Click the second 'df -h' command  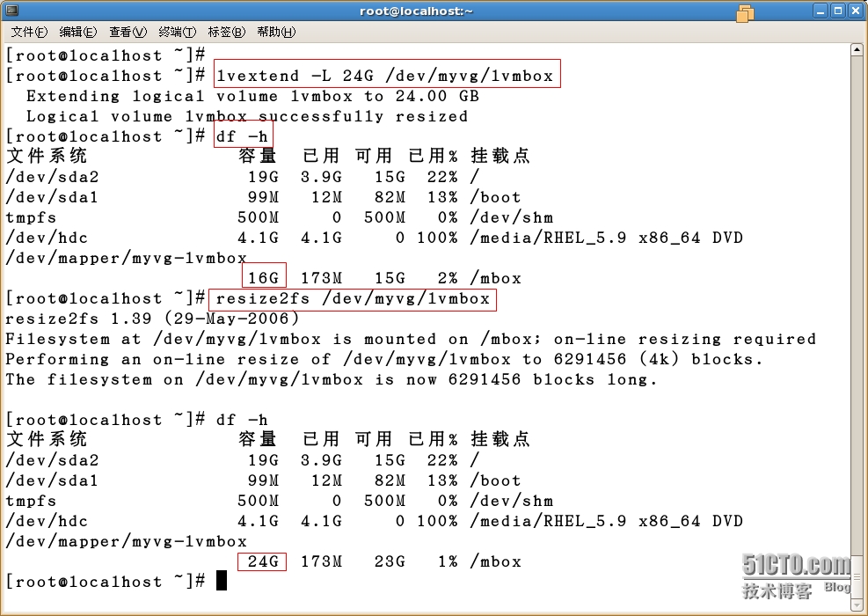coord(242,420)
